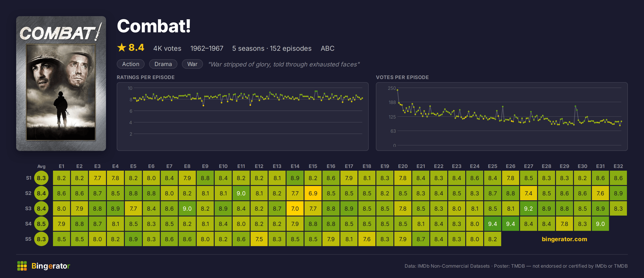Click the Bingerator wordmark in footer
The width and height of the screenshot is (644, 278).
51,266
